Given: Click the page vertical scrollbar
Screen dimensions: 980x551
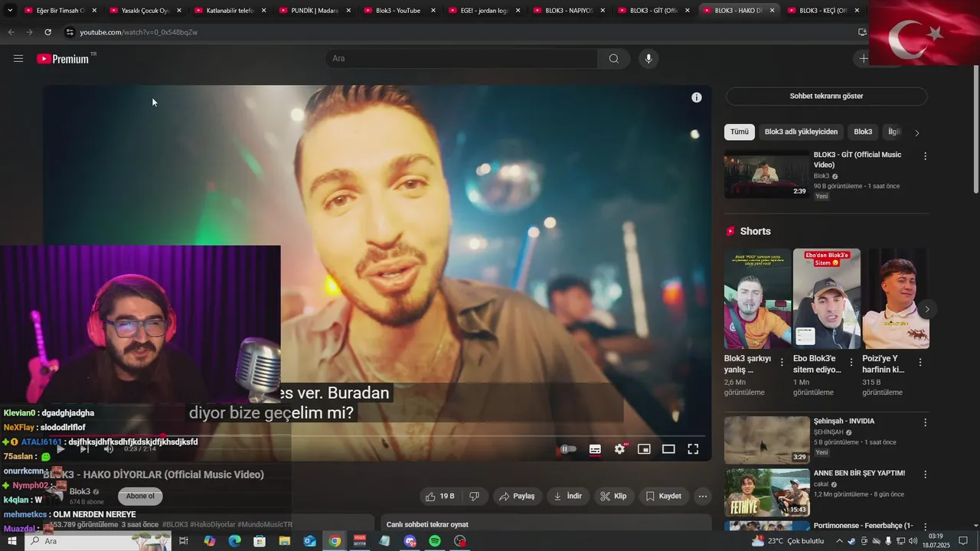Looking at the screenshot, I should [975, 129].
